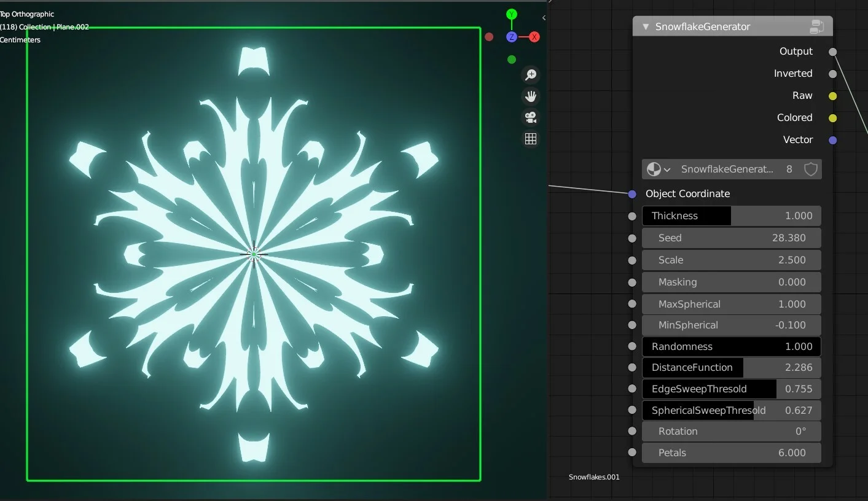Enable the Fake User shield on SnowflakeGenerator
The height and width of the screenshot is (501, 868).
(x=810, y=169)
